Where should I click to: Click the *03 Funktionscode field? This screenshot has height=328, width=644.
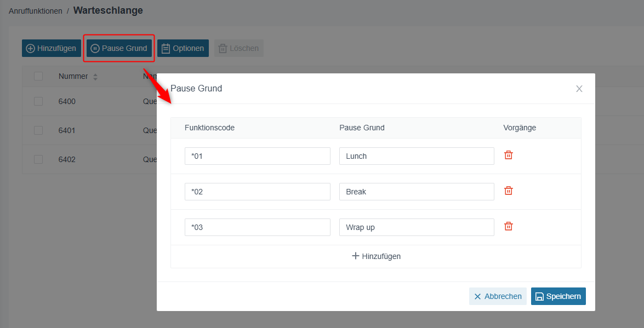click(x=258, y=227)
